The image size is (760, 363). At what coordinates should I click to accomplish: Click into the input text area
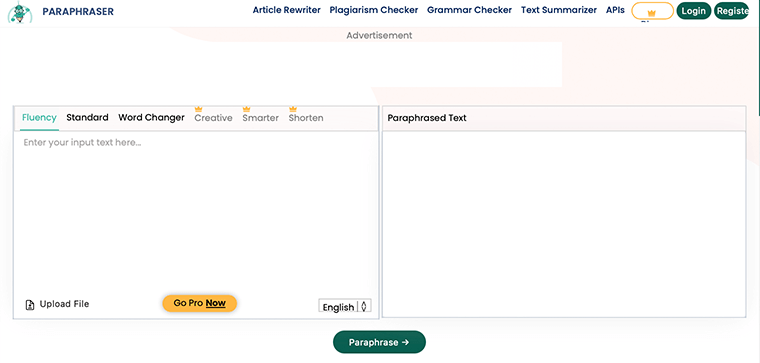196,211
